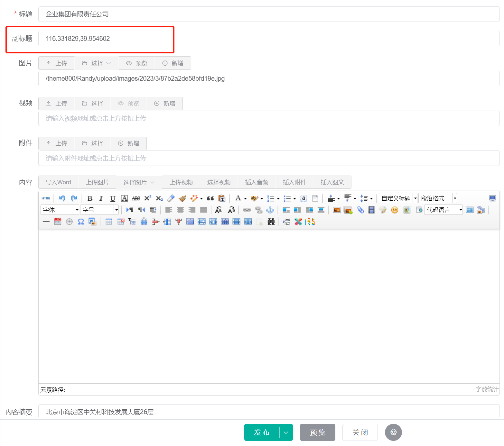This screenshot has width=504, height=446.
Task: Open 插入图文 from the content toolbar
Action: tap(332, 182)
